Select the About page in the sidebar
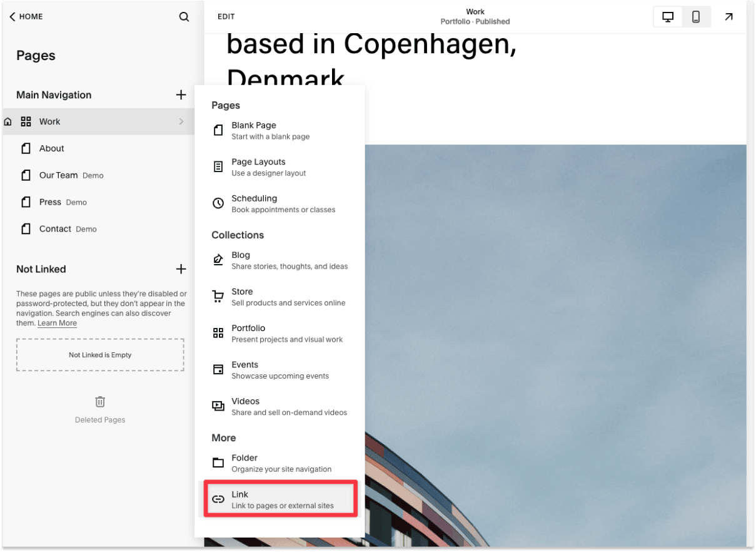 point(51,148)
